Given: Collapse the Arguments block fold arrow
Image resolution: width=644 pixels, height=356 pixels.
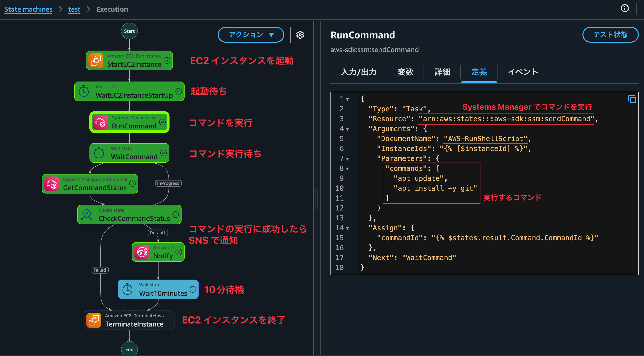Looking at the screenshot, I should coord(347,129).
